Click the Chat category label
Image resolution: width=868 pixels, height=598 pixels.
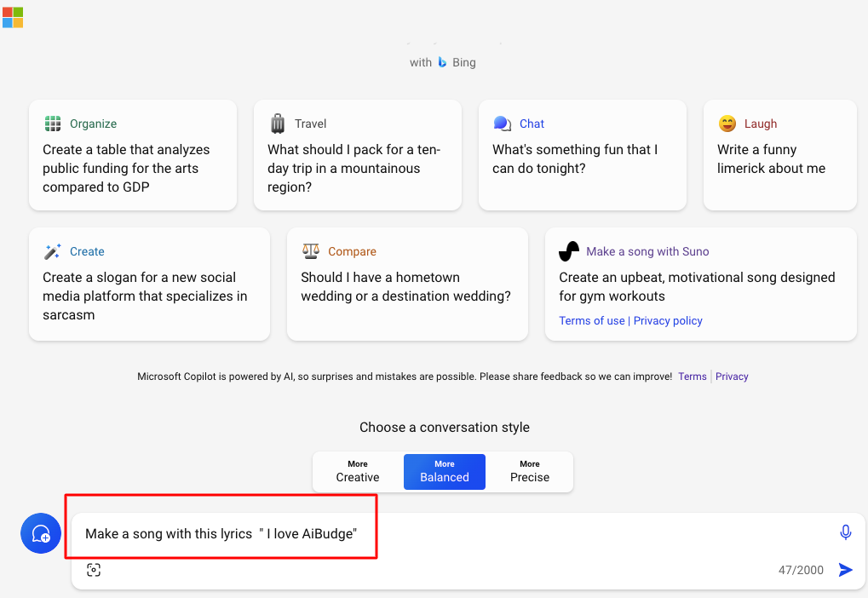point(532,124)
